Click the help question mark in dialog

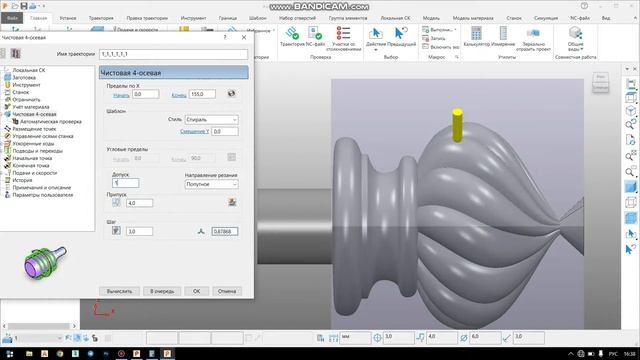(x=225, y=37)
